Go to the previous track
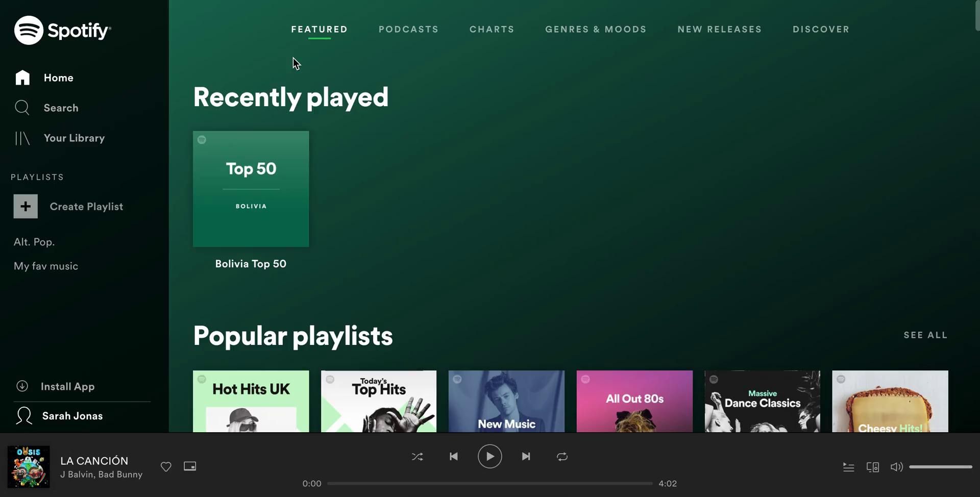This screenshot has height=497, width=980. [x=453, y=457]
